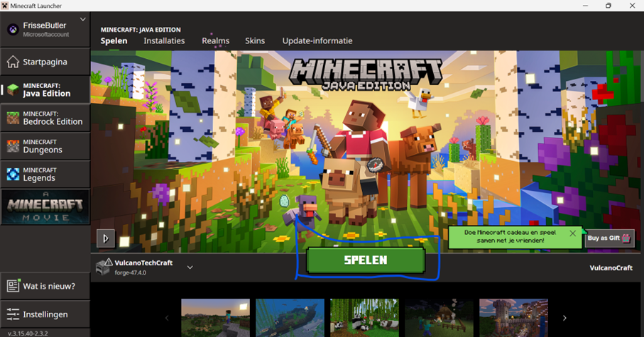
Task: Open the Startpagina home page
Action: 45,62
